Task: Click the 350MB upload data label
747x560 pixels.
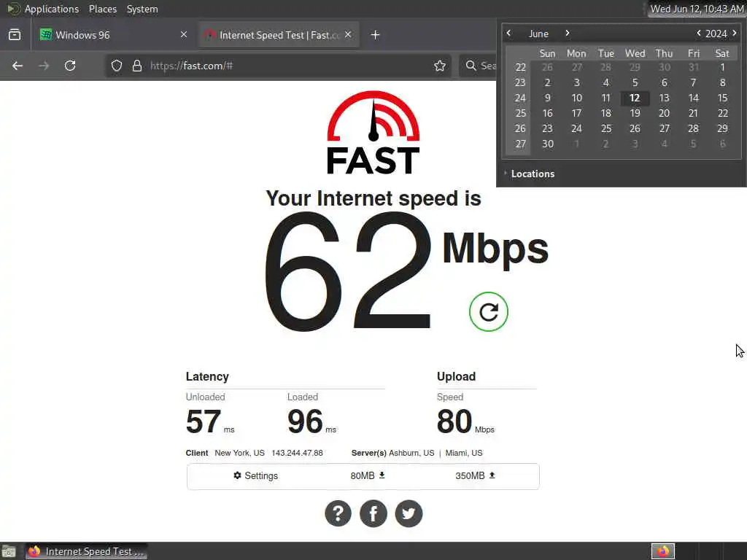Action: (x=476, y=475)
